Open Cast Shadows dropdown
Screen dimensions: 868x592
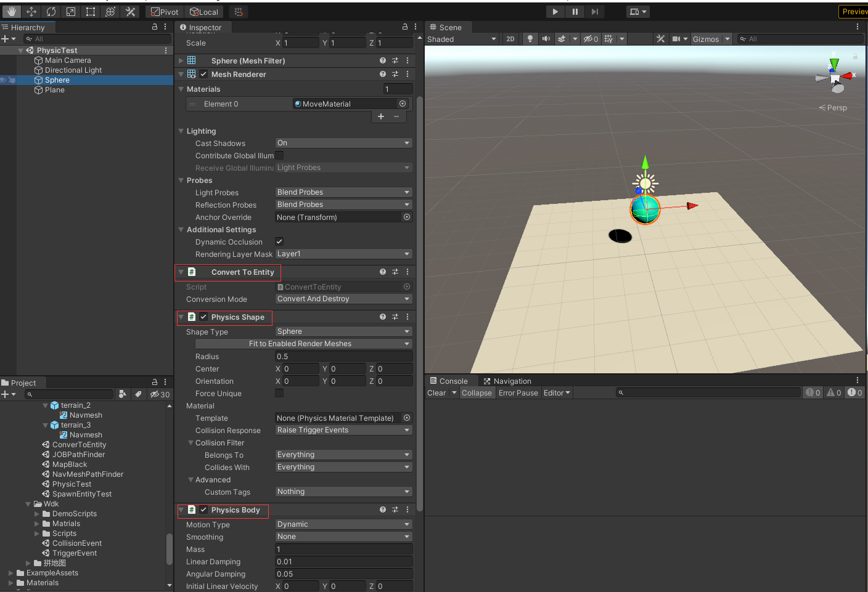point(344,143)
